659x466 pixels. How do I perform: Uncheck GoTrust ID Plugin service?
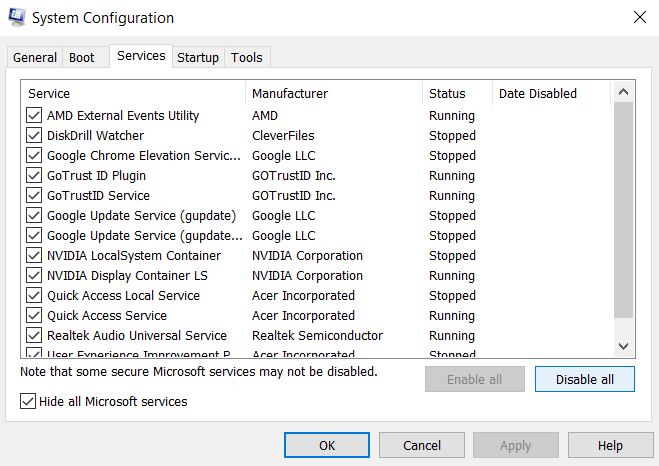pos(34,176)
